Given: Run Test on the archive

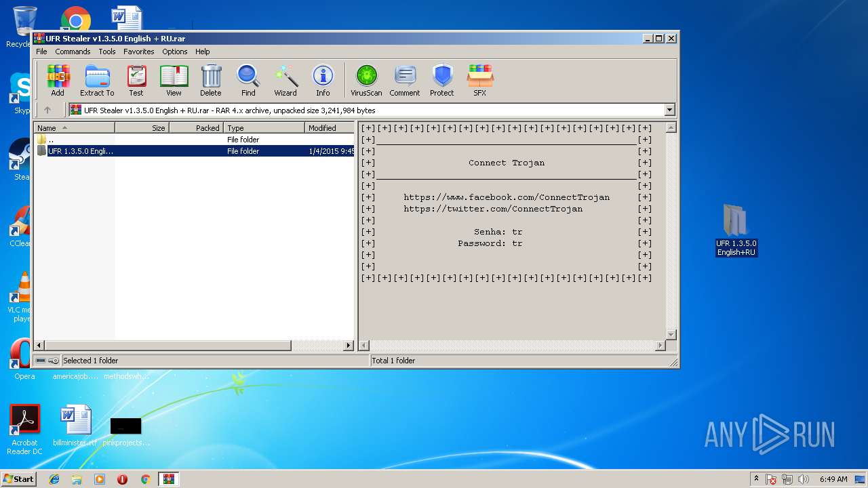Looking at the screenshot, I should (136, 81).
